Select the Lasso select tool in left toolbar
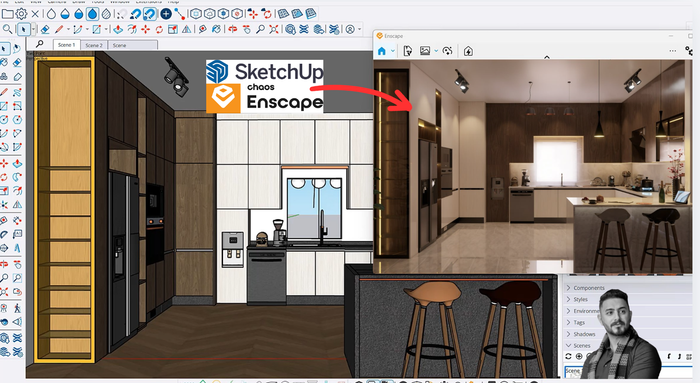Viewport: 700px width, 383px height. pyautogui.click(x=17, y=48)
